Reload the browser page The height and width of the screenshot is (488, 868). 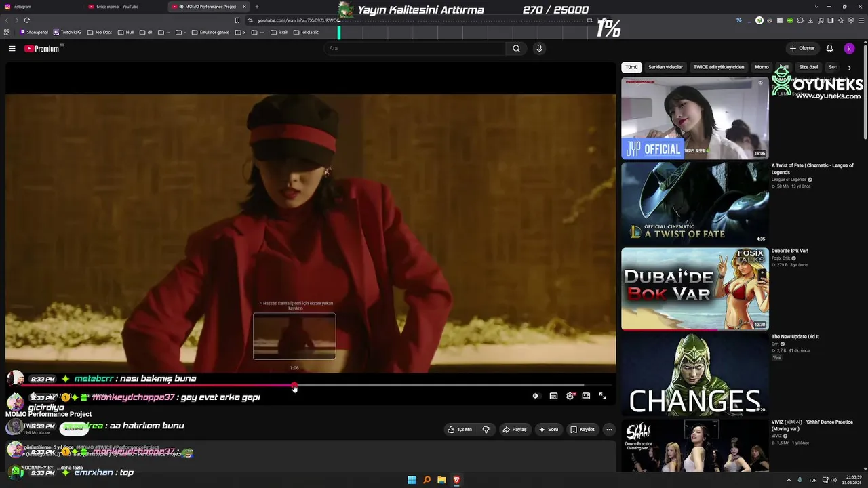(x=27, y=20)
